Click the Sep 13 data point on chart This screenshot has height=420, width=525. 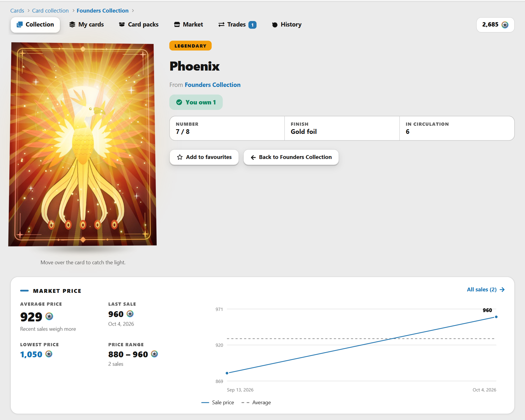click(227, 373)
